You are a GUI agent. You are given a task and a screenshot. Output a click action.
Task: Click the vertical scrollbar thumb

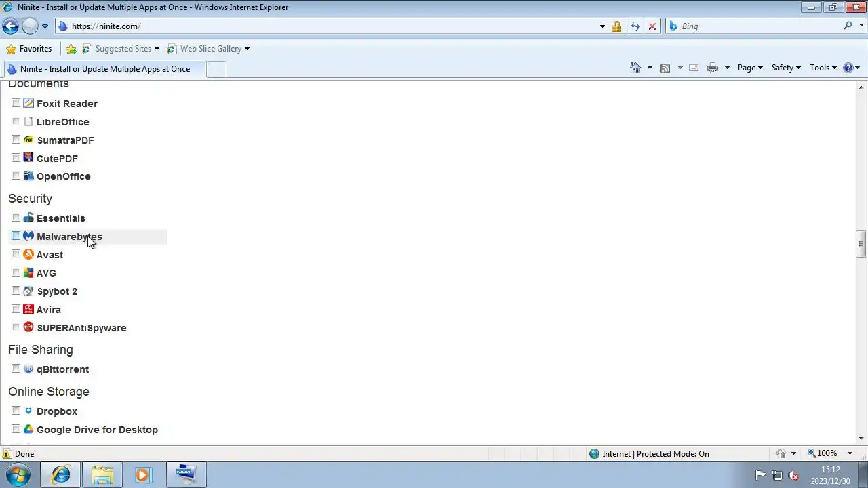861,244
